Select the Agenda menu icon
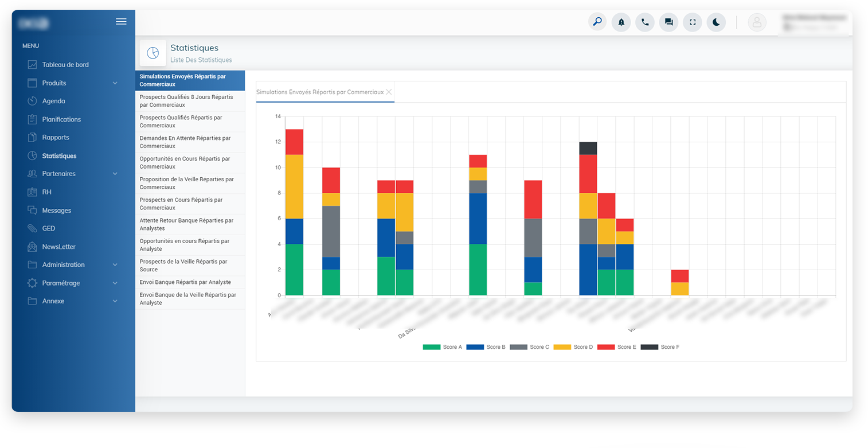 pos(33,101)
